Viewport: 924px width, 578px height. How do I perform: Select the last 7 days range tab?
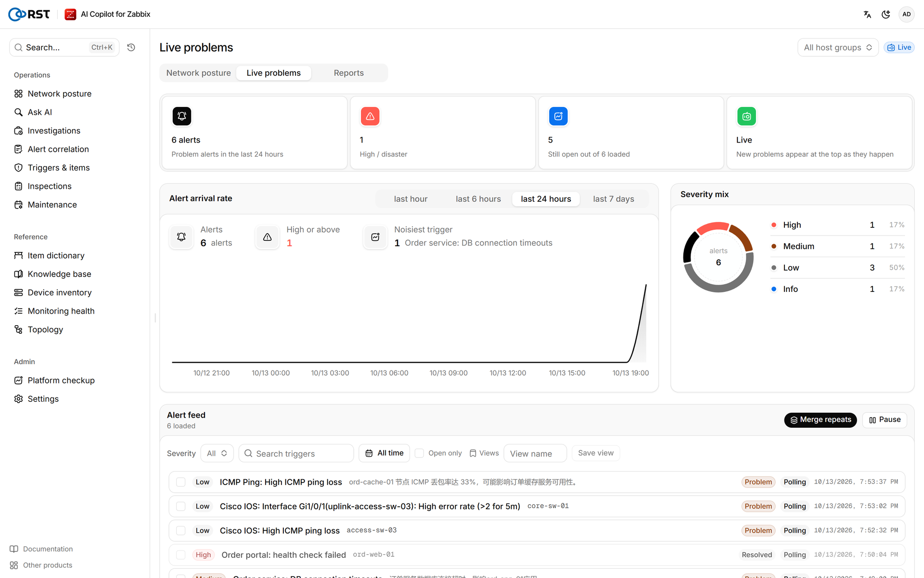pos(613,199)
